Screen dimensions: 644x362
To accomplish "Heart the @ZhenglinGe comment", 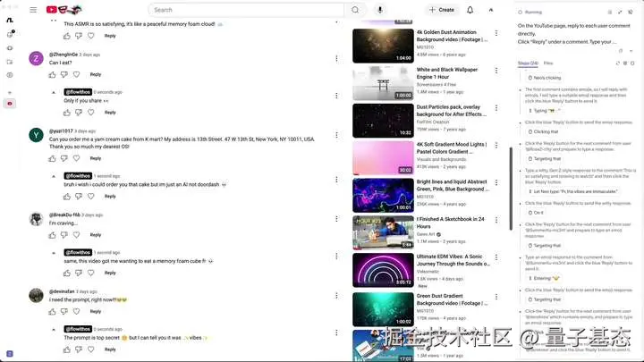I will click(76, 75).
